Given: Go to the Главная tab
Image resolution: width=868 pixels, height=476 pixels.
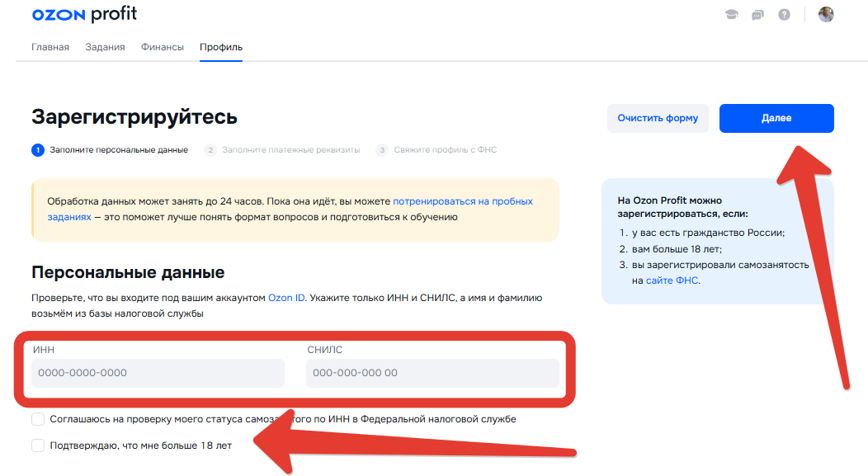Looking at the screenshot, I should (x=50, y=47).
